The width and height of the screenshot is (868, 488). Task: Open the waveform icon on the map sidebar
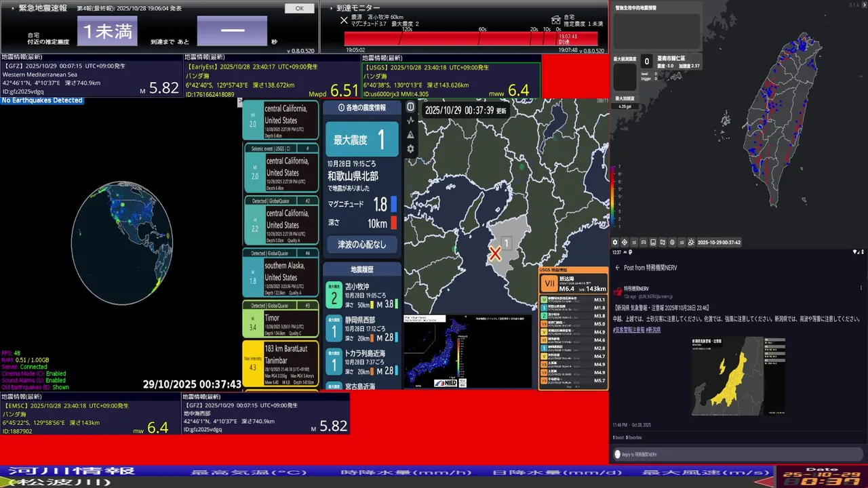[x=410, y=121]
